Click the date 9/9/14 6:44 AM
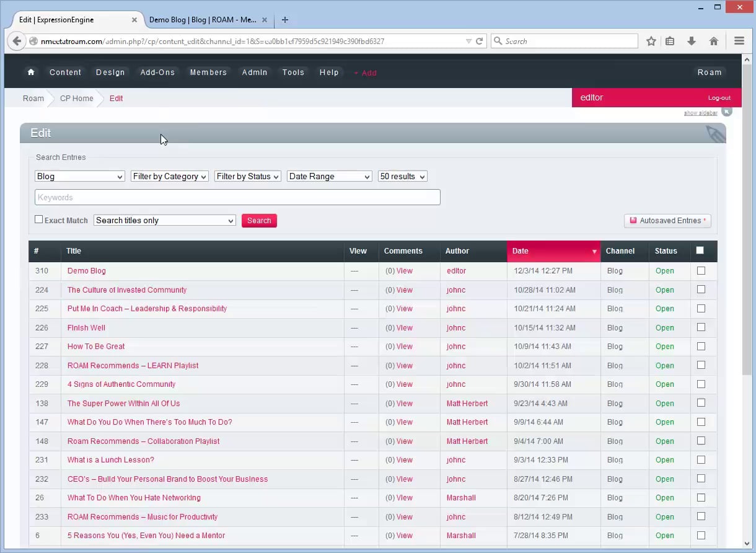756x553 pixels. [x=538, y=422]
